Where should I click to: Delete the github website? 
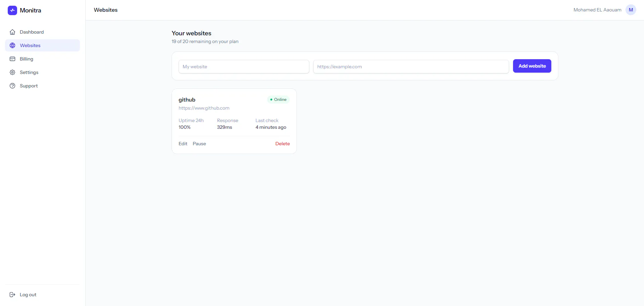[x=282, y=144]
